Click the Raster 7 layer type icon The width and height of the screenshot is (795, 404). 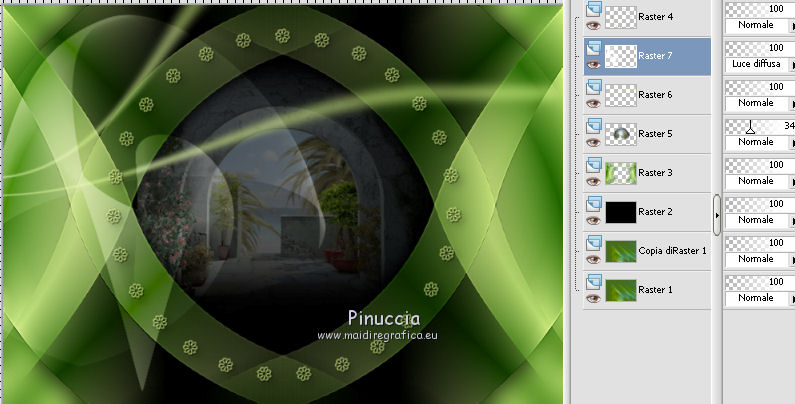(594, 48)
